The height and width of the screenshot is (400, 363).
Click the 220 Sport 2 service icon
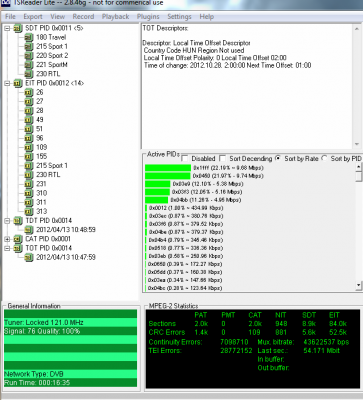(29, 56)
